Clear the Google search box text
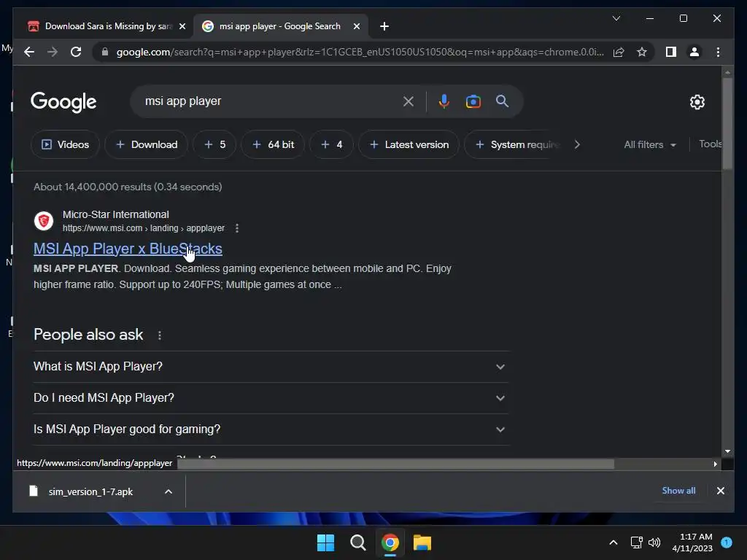The image size is (747, 560). [x=409, y=101]
